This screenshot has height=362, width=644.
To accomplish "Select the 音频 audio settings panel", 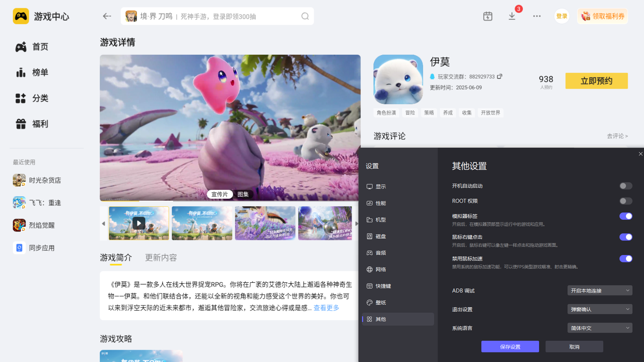I will pyautogui.click(x=380, y=252).
